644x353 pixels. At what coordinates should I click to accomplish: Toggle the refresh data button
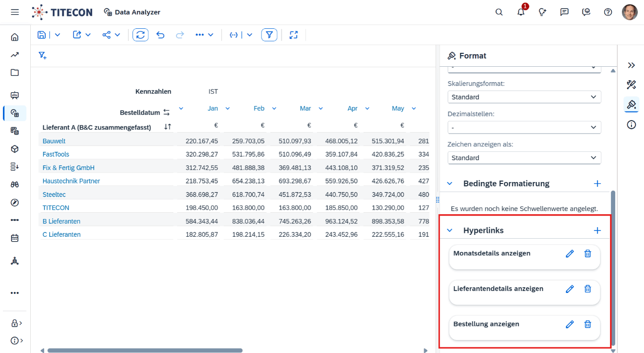(x=141, y=35)
